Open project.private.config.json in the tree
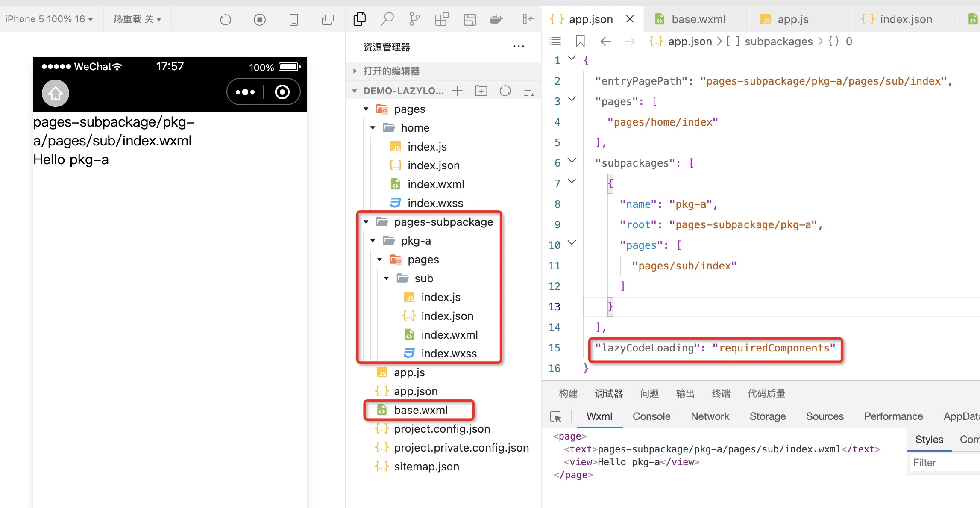 461,448
